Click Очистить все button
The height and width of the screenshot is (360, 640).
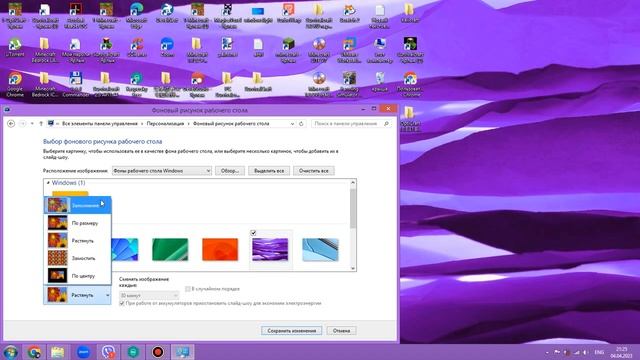[313, 171]
